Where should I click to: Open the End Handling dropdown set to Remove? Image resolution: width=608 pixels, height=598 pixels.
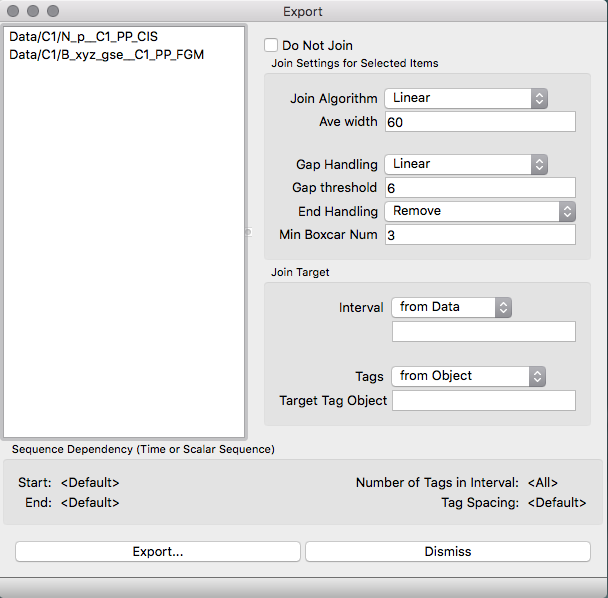480,211
